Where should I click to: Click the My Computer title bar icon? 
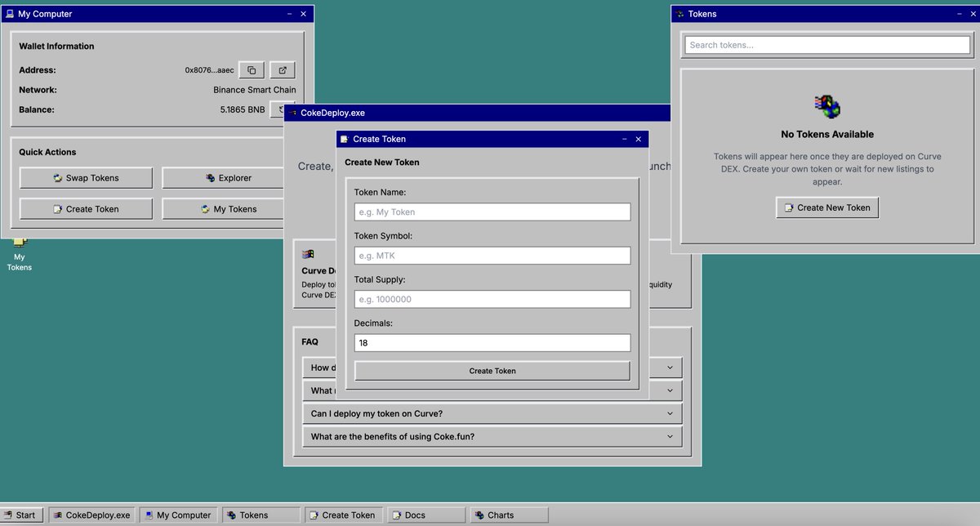tap(10, 14)
